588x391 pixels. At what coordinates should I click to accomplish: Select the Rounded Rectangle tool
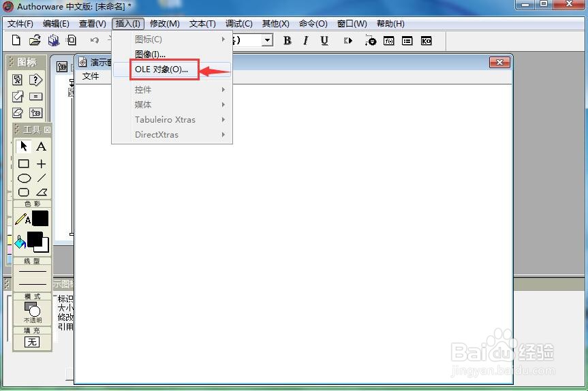(x=24, y=192)
